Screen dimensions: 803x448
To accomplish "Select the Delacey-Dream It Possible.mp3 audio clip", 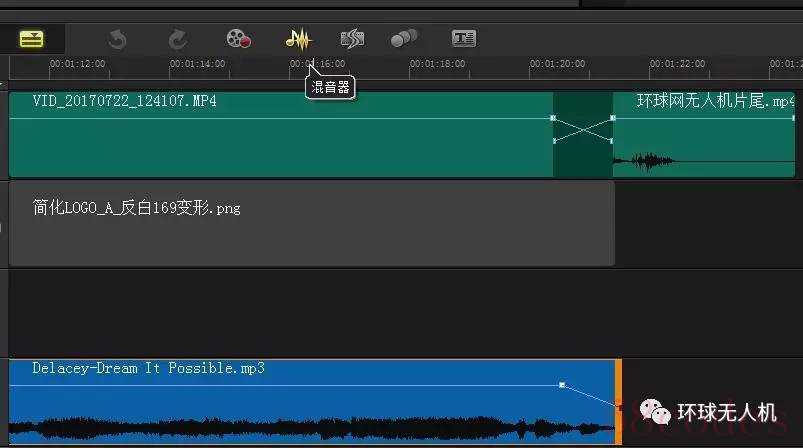I will coord(312,402).
